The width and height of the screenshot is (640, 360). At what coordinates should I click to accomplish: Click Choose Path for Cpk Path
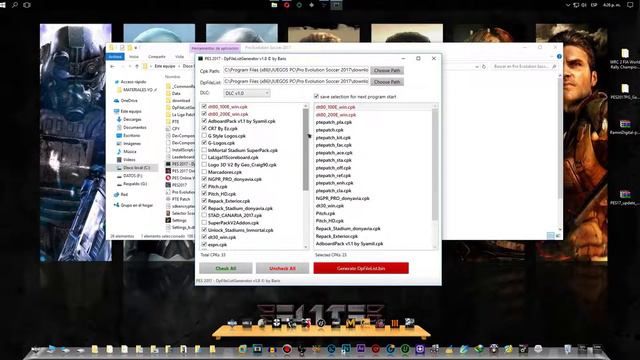(x=387, y=71)
